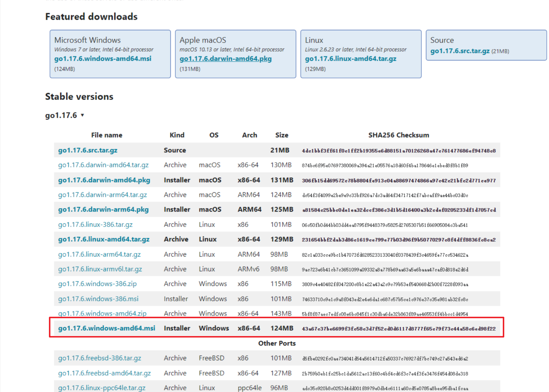Image resolution: width=549 pixels, height=392 pixels.
Task: Open go1.17.6.darwin-amd64.pkg table row link
Action: point(104,180)
